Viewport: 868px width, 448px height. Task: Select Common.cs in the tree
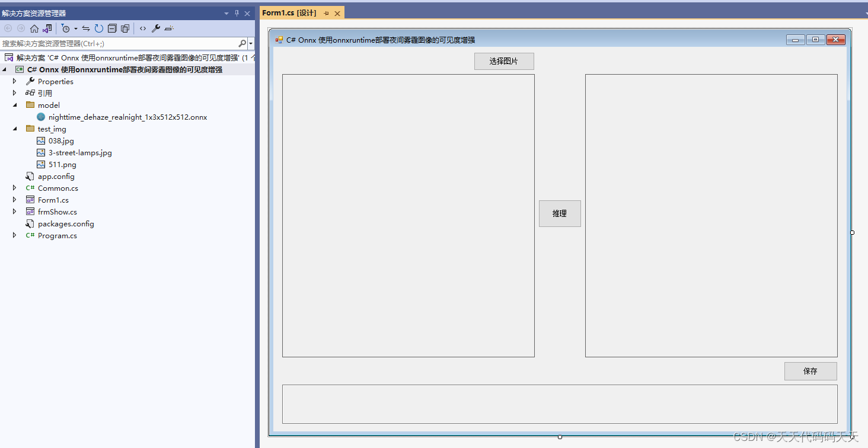(58, 188)
